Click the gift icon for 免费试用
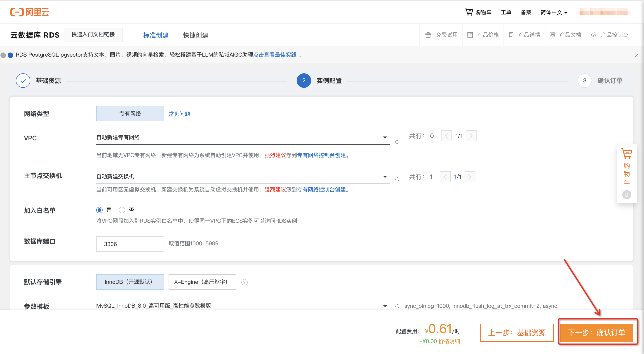This screenshot has height=354, width=644. [428, 35]
